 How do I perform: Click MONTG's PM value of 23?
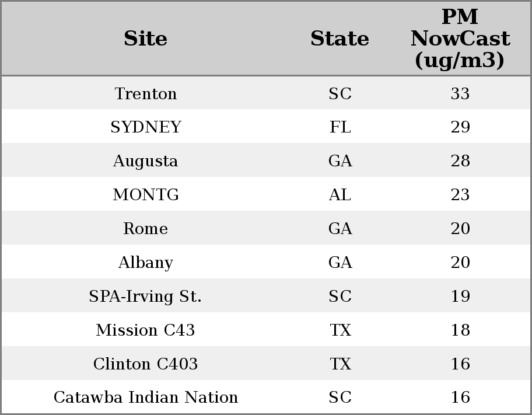[460, 195]
